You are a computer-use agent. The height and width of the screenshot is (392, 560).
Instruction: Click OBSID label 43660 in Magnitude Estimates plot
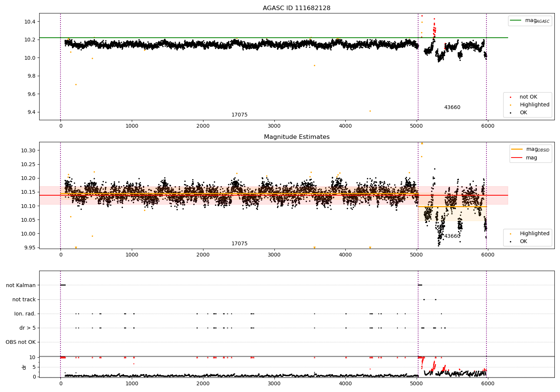pyautogui.click(x=452, y=236)
